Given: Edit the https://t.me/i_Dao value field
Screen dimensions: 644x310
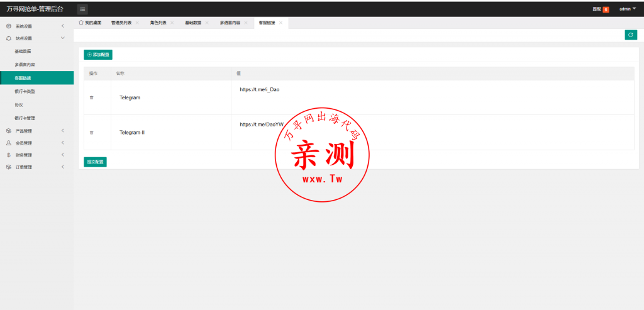Looking at the screenshot, I should 433,97.
